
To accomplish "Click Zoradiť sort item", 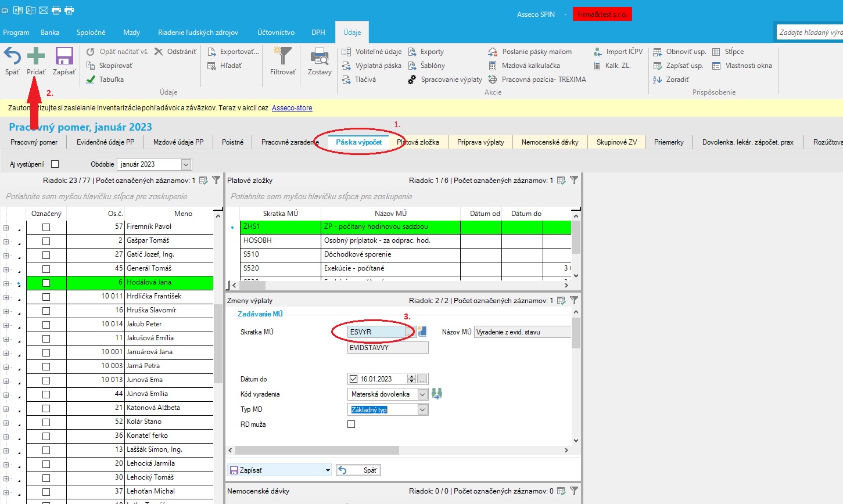I will pyautogui.click(x=672, y=80).
